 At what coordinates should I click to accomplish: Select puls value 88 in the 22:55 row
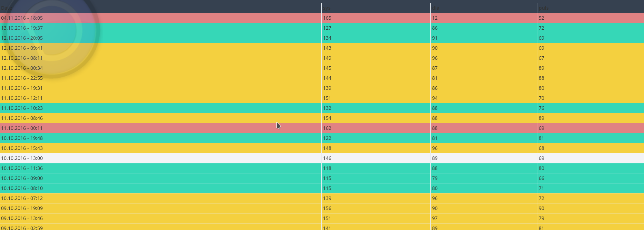click(x=591, y=78)
